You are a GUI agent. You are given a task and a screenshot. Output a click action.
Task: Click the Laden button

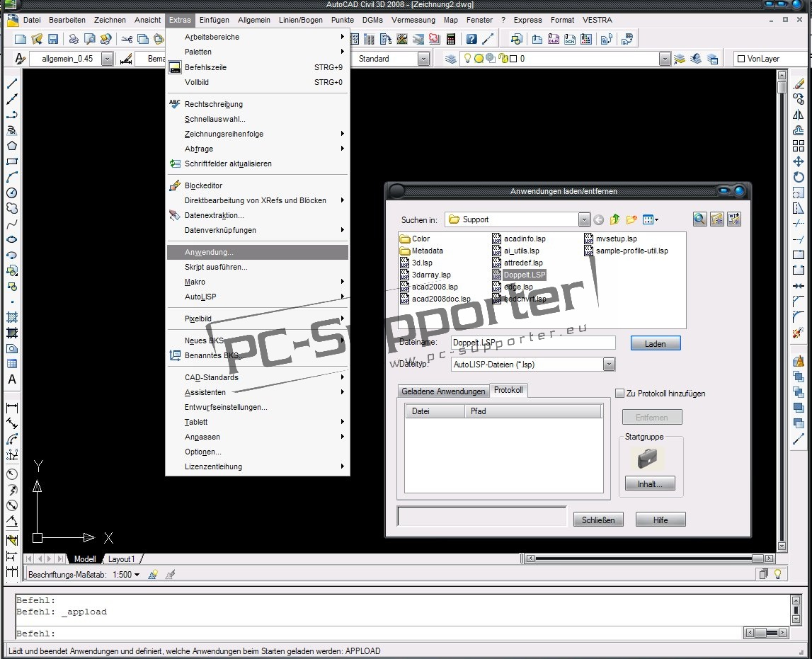click(655, 343)
